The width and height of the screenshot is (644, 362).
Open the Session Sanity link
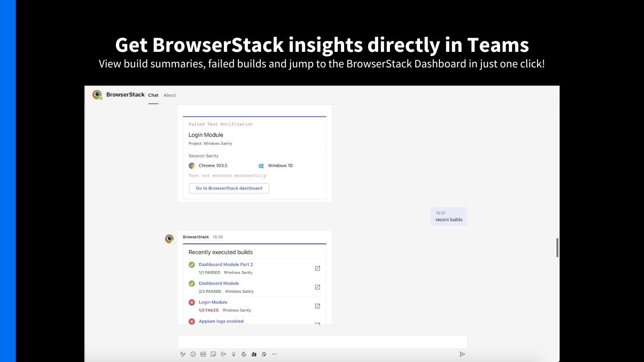click(204, 156)
